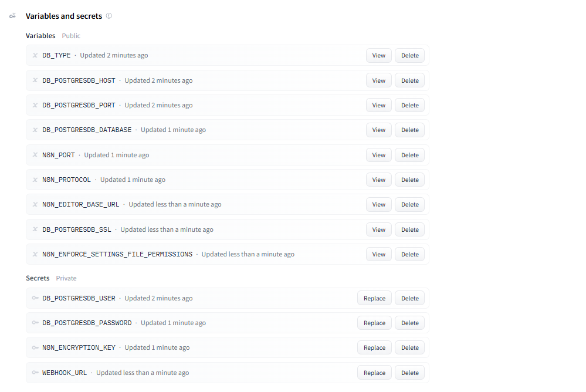Click the key icon beside WEBHOOK_URL
Screen dimensions: 586x392
point(35,373)
